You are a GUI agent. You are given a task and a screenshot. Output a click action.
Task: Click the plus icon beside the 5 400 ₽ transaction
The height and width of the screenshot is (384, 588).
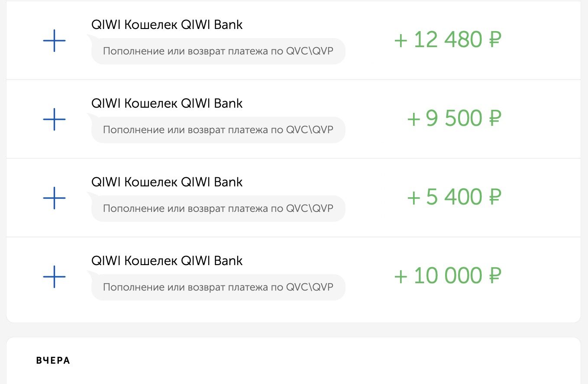point(54,198)
